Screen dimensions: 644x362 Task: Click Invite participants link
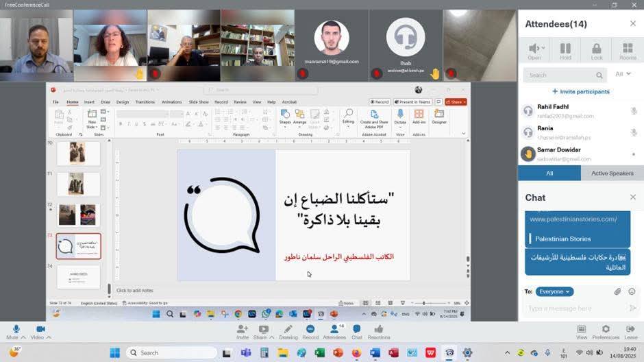tap(581, 91)
